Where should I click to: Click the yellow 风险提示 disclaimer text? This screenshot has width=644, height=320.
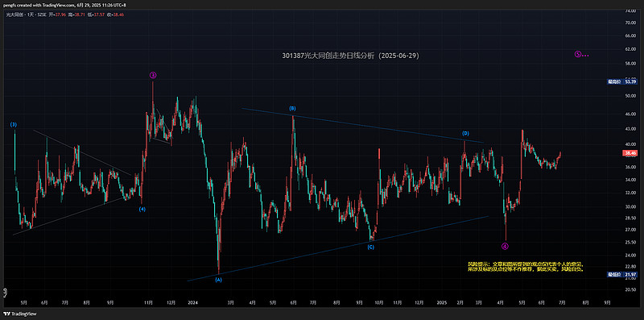526,266
